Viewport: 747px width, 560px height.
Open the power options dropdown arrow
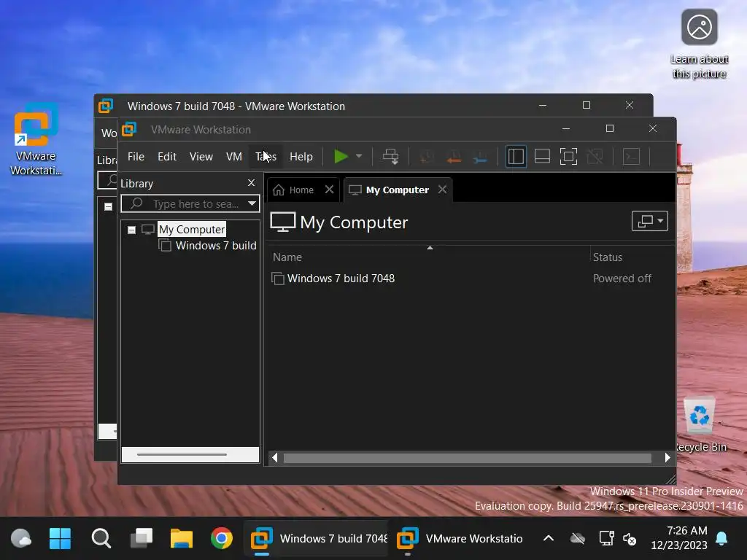coord(359,156)
